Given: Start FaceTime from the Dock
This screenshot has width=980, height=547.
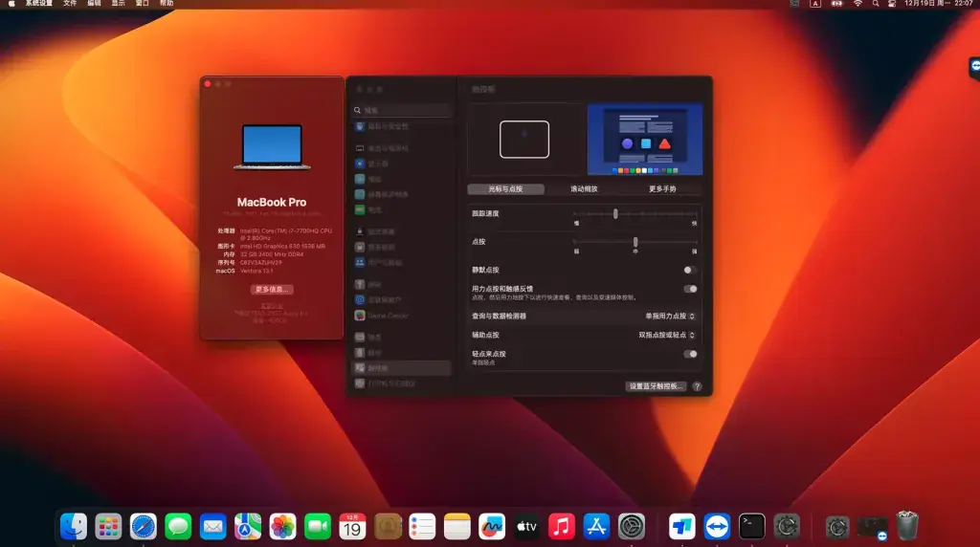Looking at the screenshot, I should pyautogui.click(x=318, y=526).
